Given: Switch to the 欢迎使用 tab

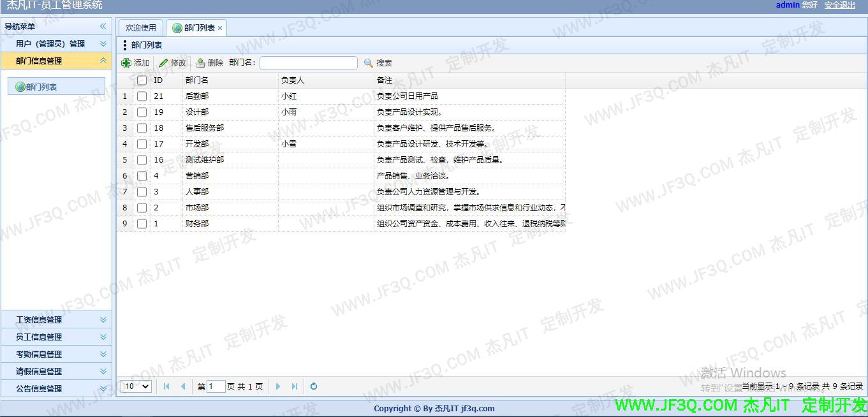Looking at the screenshot, I should 140,27.
